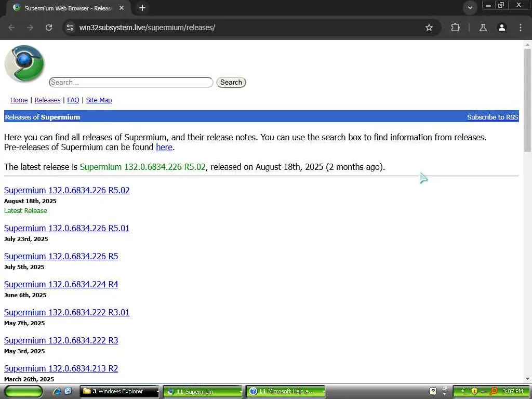Viewport: 532px width, 399px height.
Task: Open the Microsoft Help taskbar group
Action: (x=285, y=391)
